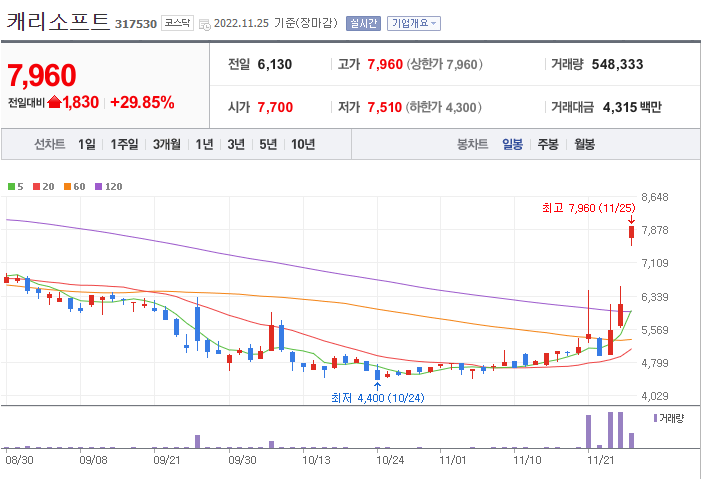Viewport: 701px width, 479px height.
Task: Click the 코스닥 market badge
Action: (177, 23)
